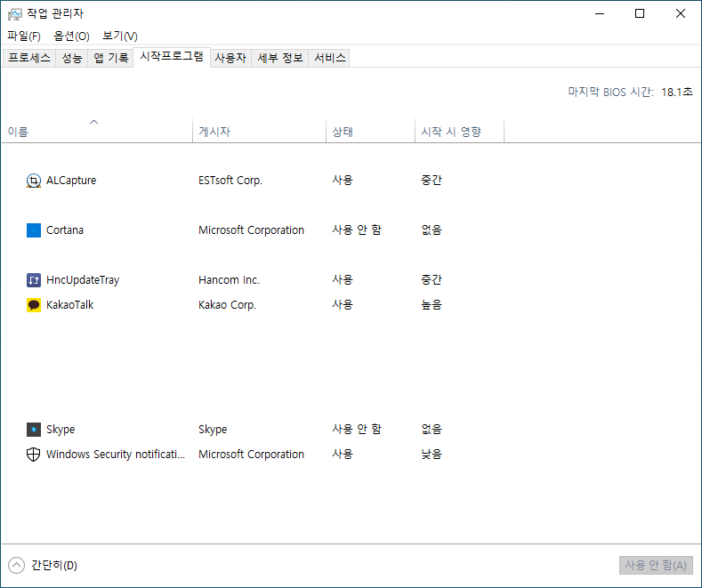Select the KakaoTalk row name

click(x=69, y=305)
